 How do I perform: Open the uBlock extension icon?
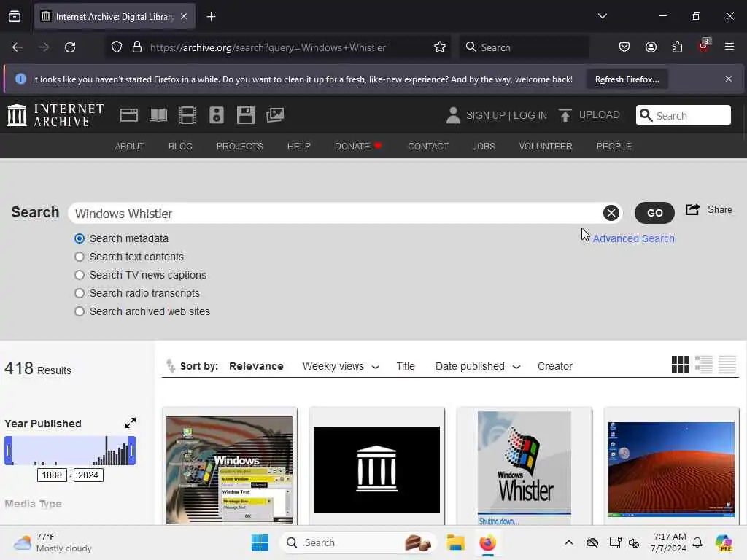[x=704, y=46]
